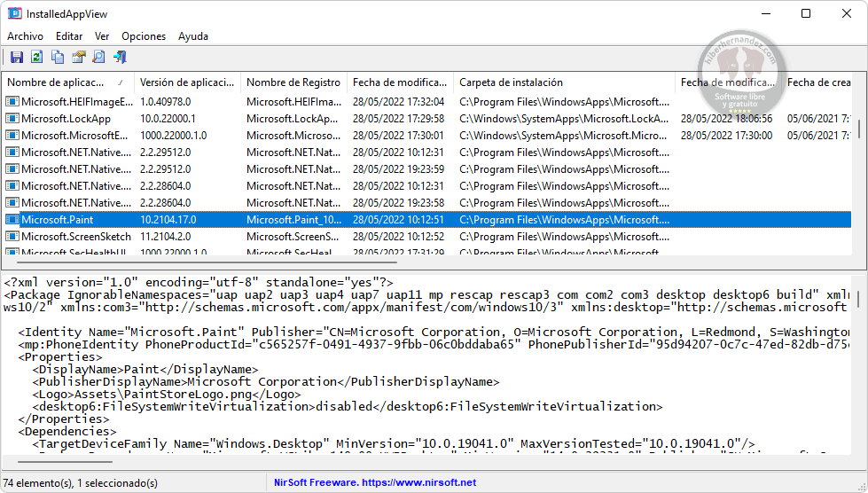The height and width of the screenshot is (493, 868).
Task: Sort by the Nombre de Registro column
Action: [x=293, y=82]
